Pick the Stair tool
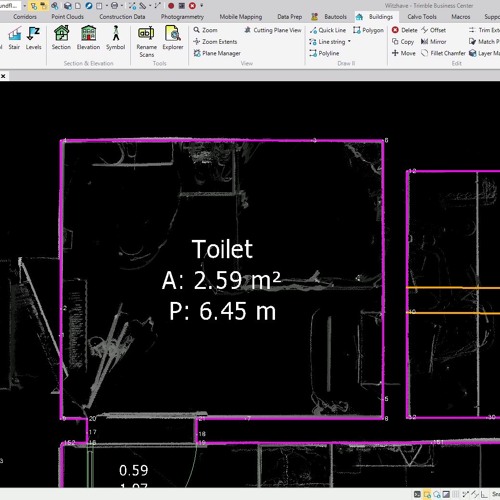 tap(14, 38)
